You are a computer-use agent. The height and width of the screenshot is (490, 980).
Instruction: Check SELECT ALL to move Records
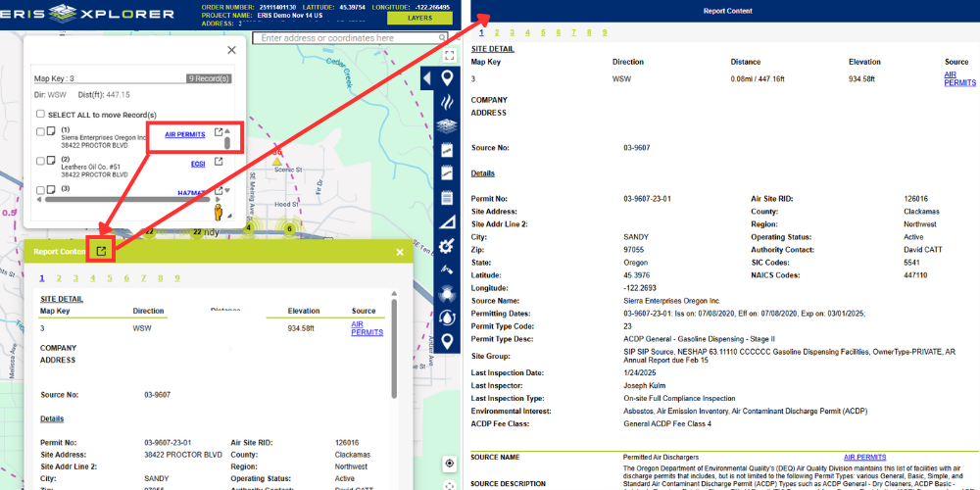click(40, 115)
